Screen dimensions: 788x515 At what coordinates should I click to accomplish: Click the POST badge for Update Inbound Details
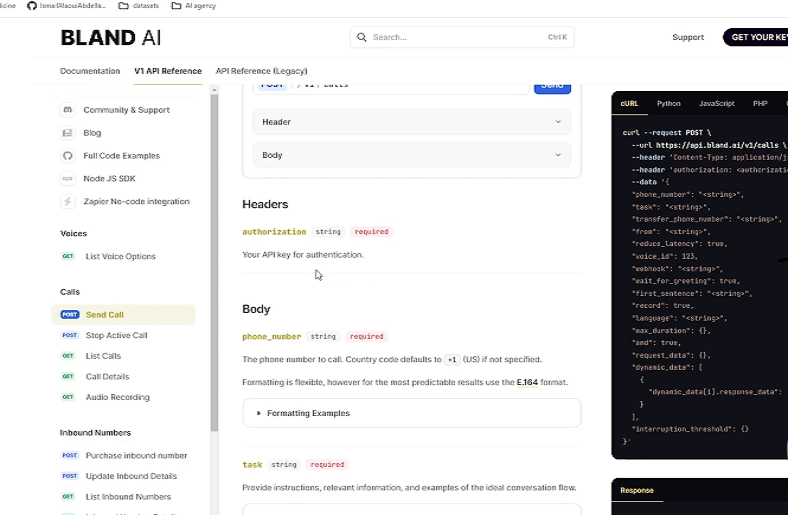[x=70, y=476]
